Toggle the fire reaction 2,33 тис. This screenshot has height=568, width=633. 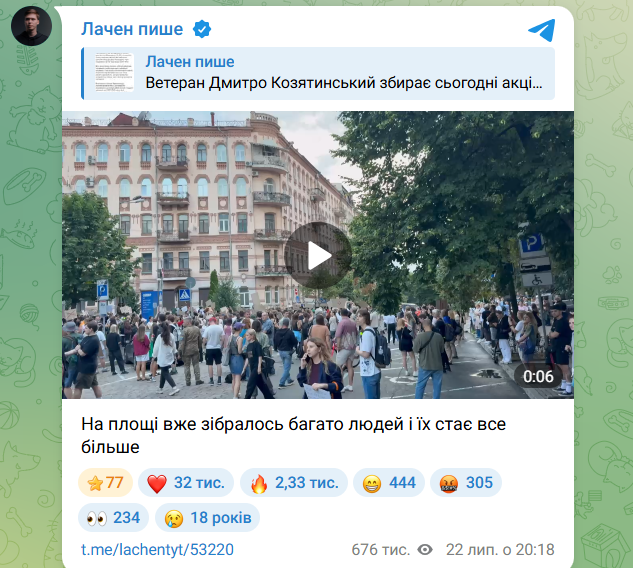pos(294,482)
